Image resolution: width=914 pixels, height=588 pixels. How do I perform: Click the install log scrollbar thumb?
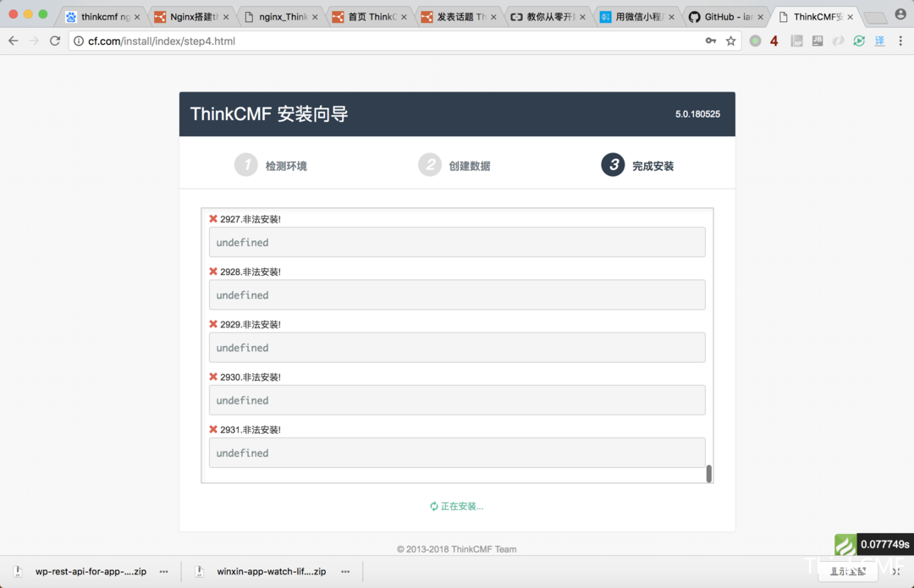(x=709, y=473)
